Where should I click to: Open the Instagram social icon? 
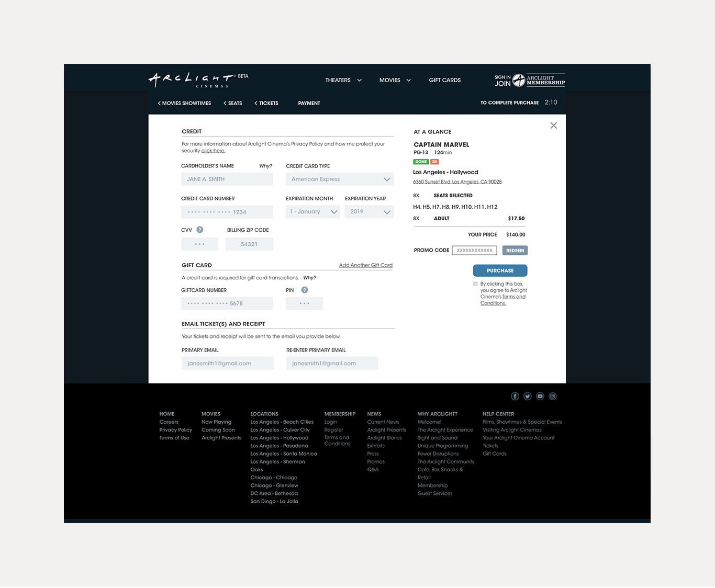pyautogui.click(x=553, y=396)
